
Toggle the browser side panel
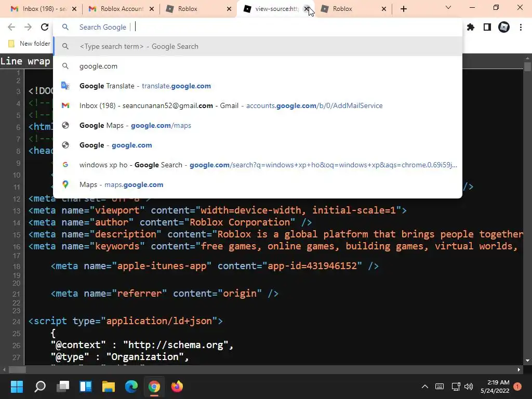(x=487, y=27)
